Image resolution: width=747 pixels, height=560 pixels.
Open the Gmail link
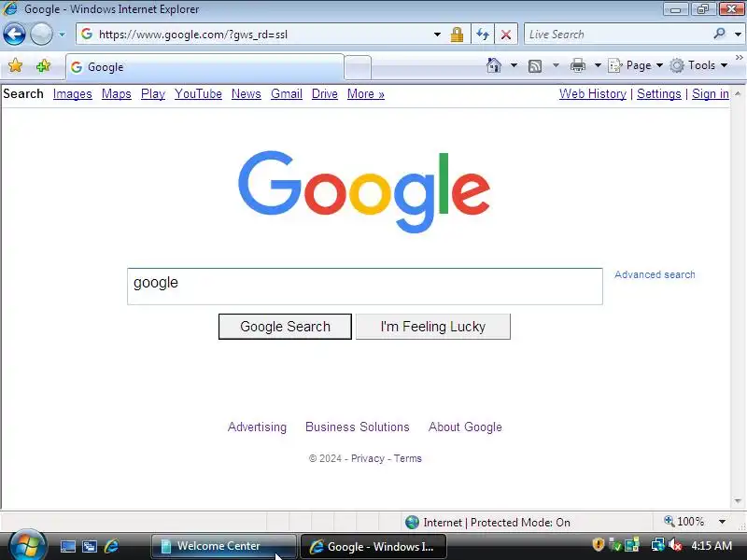287,94
